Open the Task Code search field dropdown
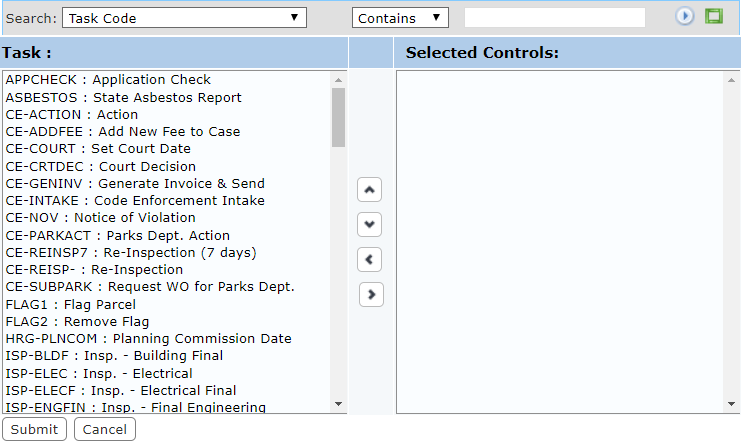741x443 pixels. coord(184,18)
